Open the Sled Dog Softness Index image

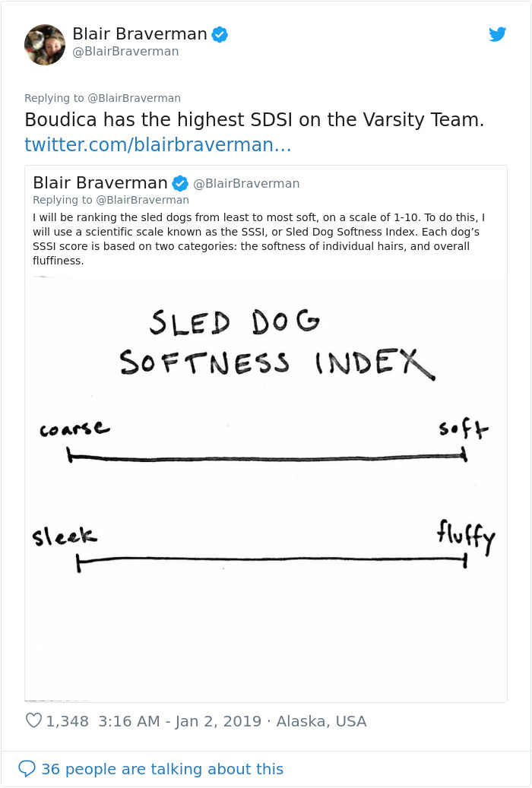[x=266, y=486]
